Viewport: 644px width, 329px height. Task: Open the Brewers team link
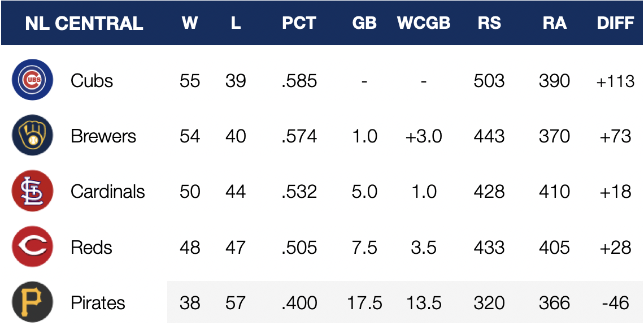click(x=103, y=136)
